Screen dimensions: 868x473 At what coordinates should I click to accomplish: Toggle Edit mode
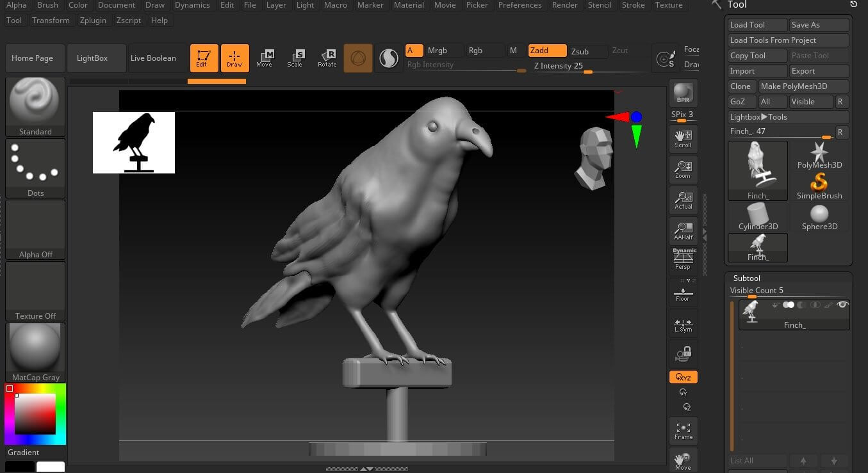coord(204,58)
